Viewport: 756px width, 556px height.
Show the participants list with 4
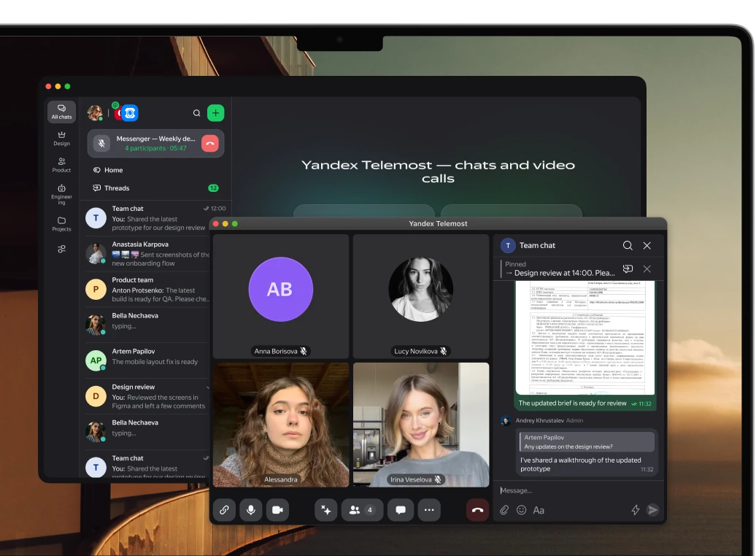(x=362, y=510)
